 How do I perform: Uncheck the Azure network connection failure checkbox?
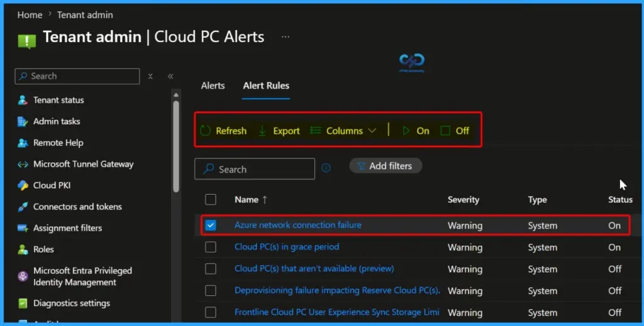pos(211,225)
